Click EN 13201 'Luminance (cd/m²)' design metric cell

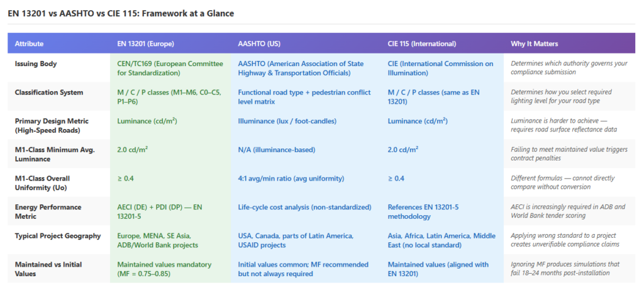click(147, 121)
